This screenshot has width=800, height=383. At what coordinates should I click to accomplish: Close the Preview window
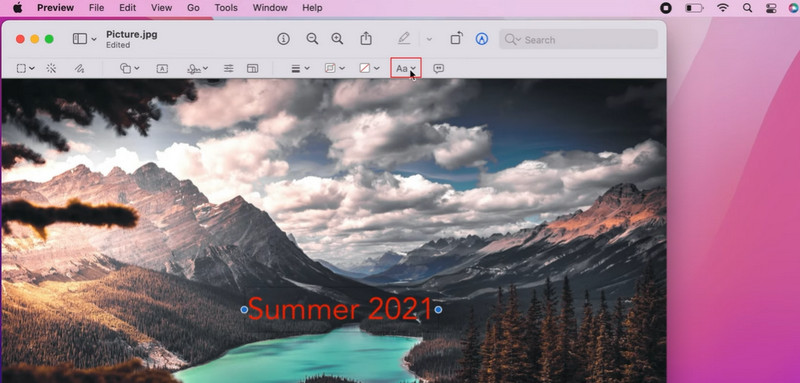[20, 39]
